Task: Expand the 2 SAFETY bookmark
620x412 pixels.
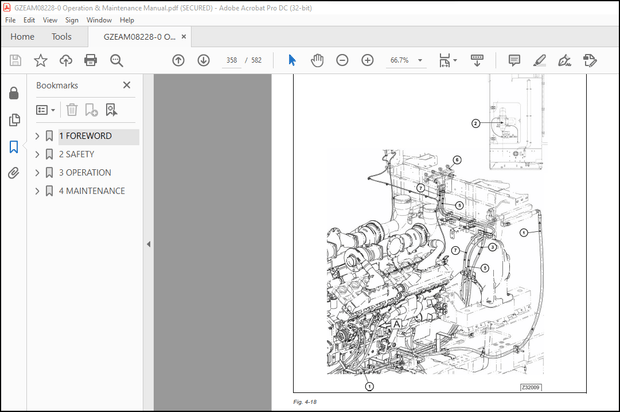Action: pyautogui.click(x=37, y=154)
